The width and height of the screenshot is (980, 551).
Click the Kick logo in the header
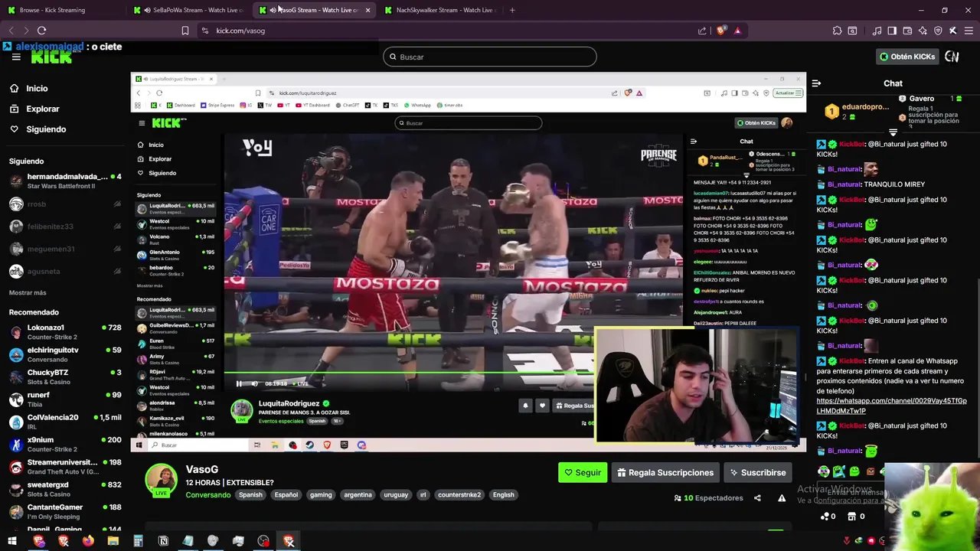tap(51, 58)
